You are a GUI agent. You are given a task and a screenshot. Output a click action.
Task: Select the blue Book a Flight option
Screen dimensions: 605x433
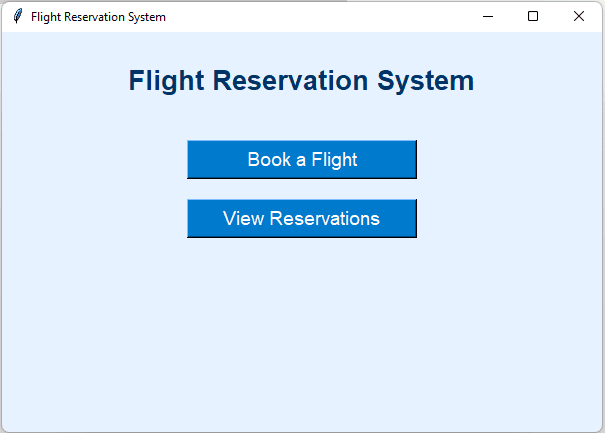point(301,159)
